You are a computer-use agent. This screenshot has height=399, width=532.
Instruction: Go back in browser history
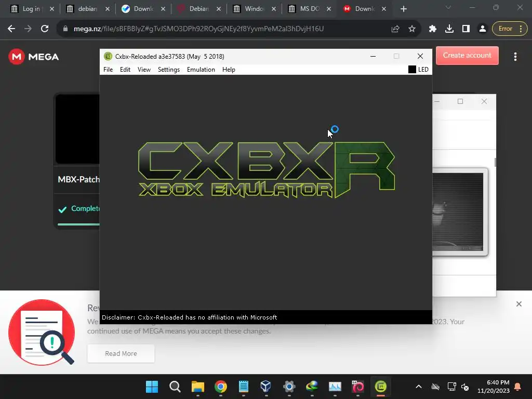[x=11, y=29]
